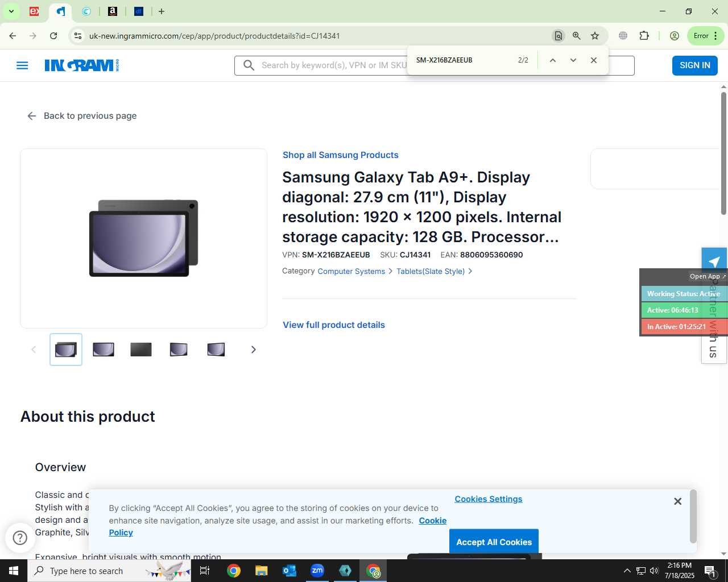
Task: Open the hamburger navigation menu
Action: point(22,65)
